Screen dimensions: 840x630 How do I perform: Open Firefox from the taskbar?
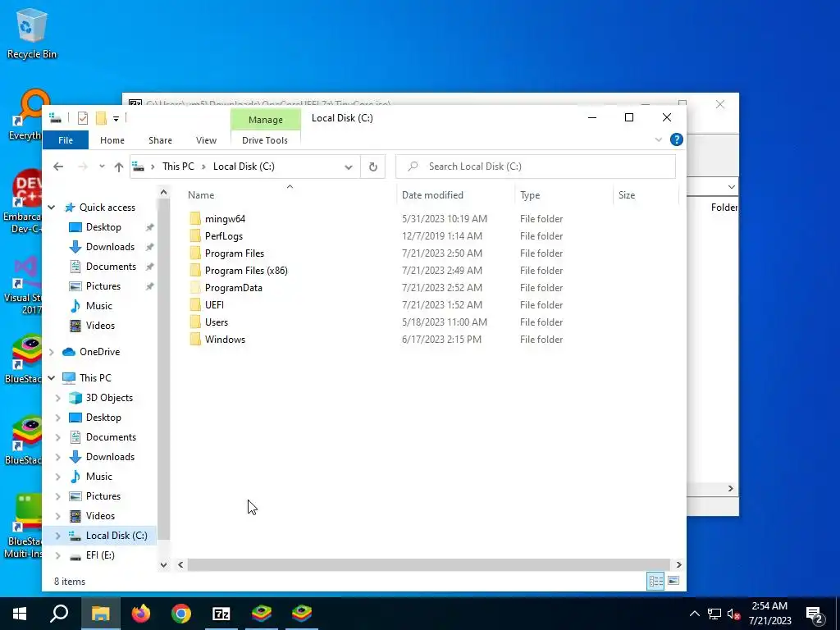tap(141, 614)
